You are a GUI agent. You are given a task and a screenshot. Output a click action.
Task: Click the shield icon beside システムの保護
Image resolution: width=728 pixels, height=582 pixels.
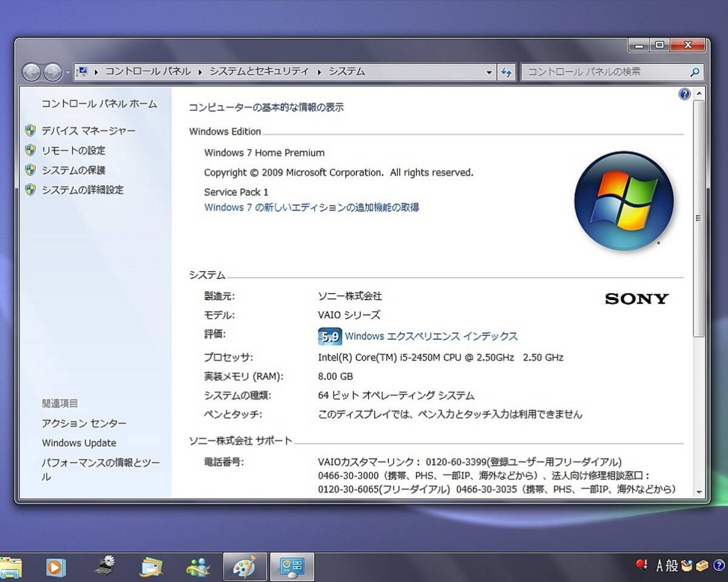coord(30,170)
